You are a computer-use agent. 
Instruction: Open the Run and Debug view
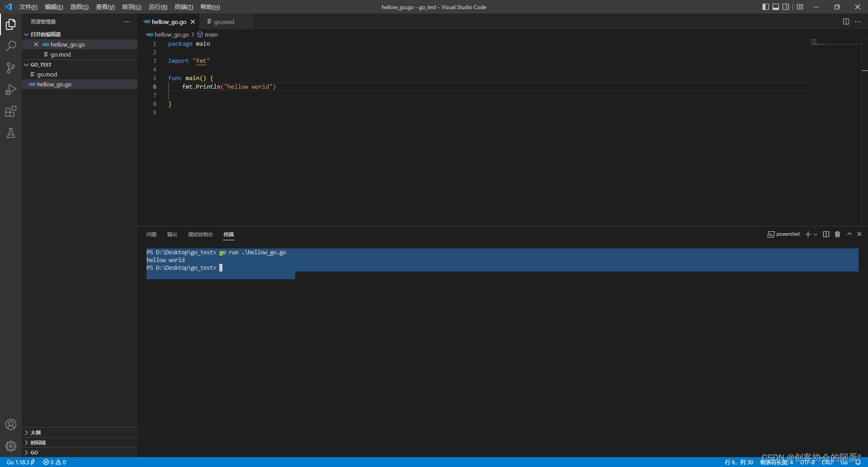[x=11, y=90]
